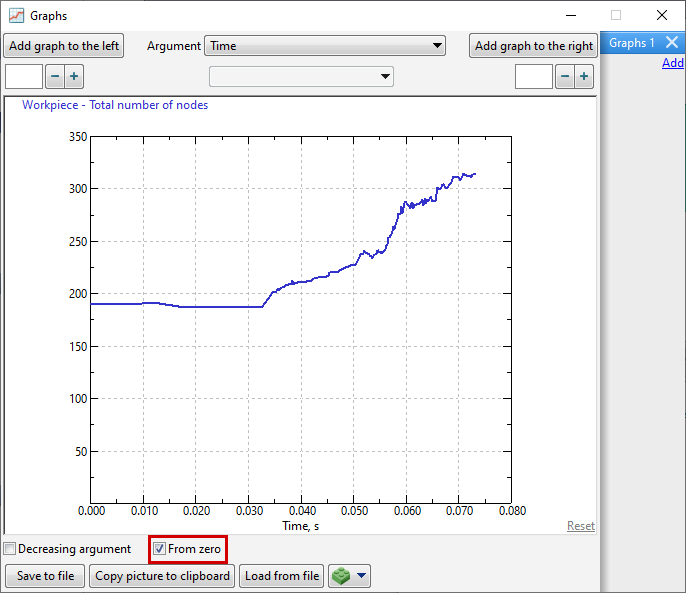This screenshot has height=593, width=686.
Task: Click the Reset link
Action: click(x=581, y=526)
